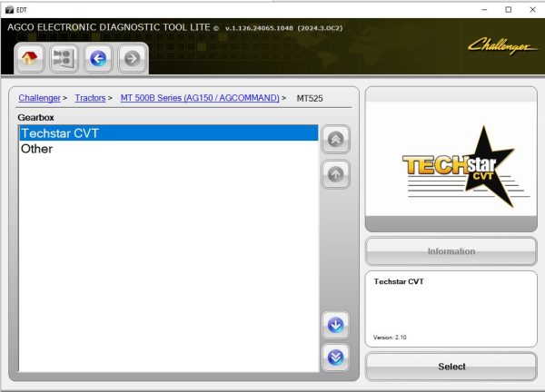The height and width of the screenshot is (392, 545).
Task: Click the EDT app icon in title bar
Action: (9, 10)
